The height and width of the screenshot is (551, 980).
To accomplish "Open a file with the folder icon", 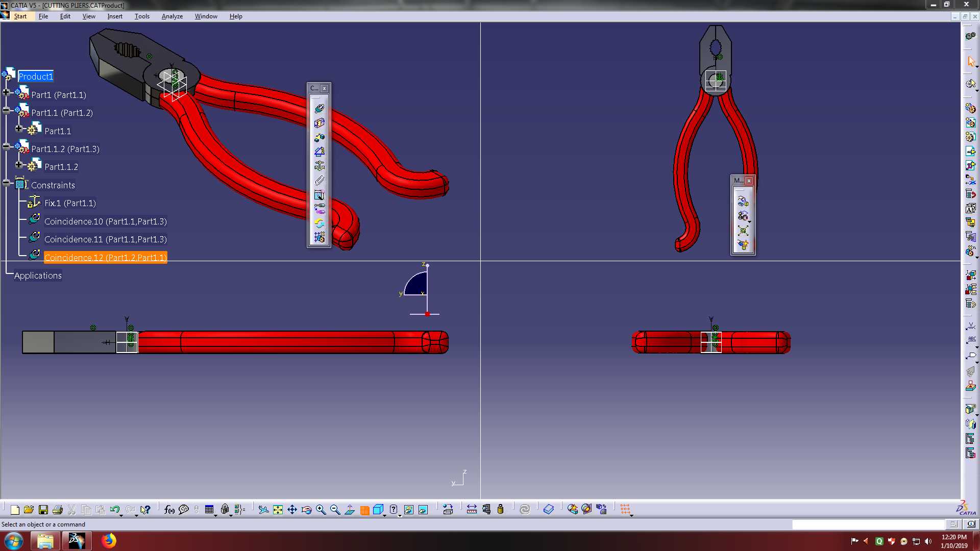I will point(29,510).
